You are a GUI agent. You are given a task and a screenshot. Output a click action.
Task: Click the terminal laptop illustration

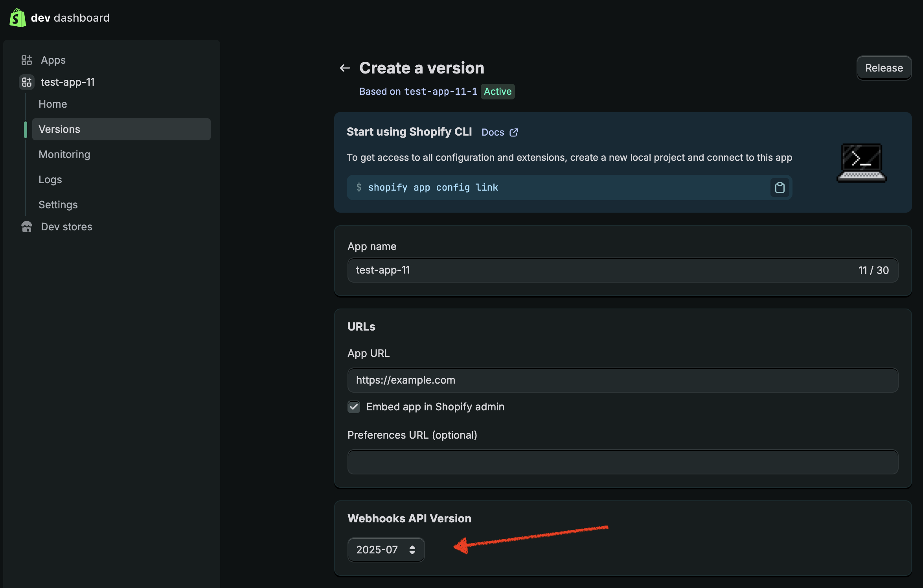[x=861, y=163]
